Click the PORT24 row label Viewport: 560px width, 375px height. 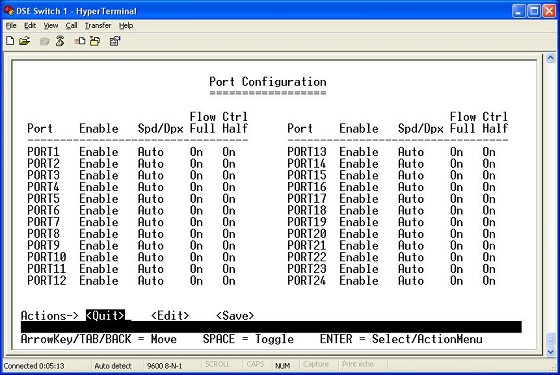[307, 280]
